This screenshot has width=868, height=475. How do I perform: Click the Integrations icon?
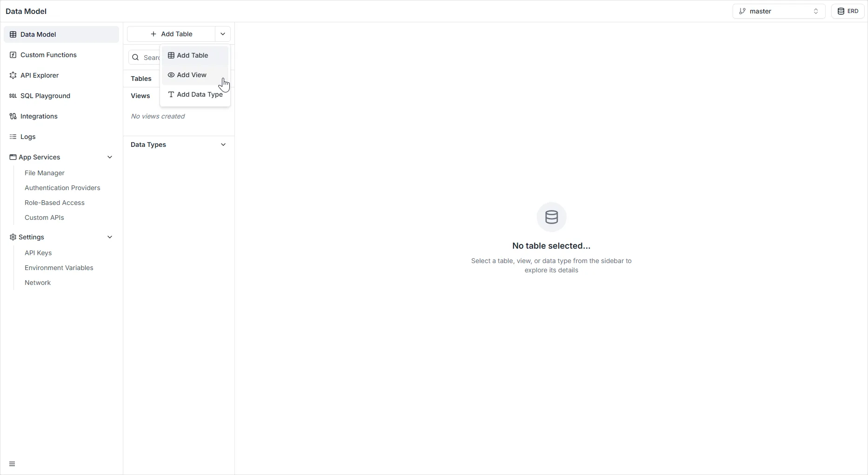click(13, 116)
